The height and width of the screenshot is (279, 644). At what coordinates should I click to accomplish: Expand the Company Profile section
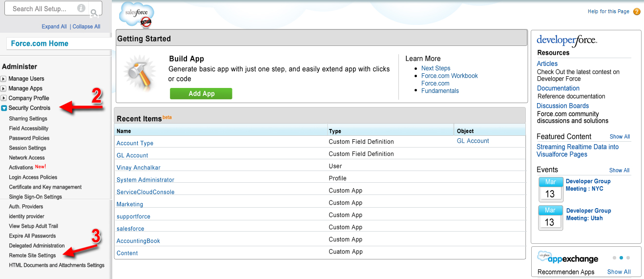tap(4, 98)
